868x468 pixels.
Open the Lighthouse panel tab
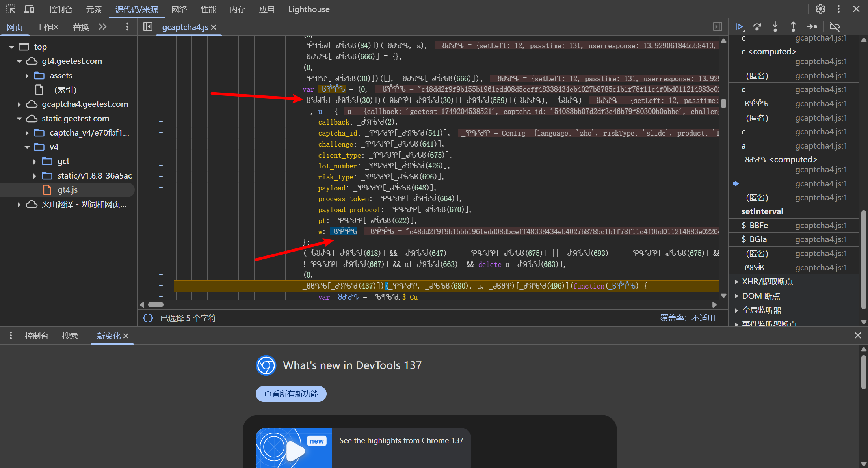tap(309, 9)
